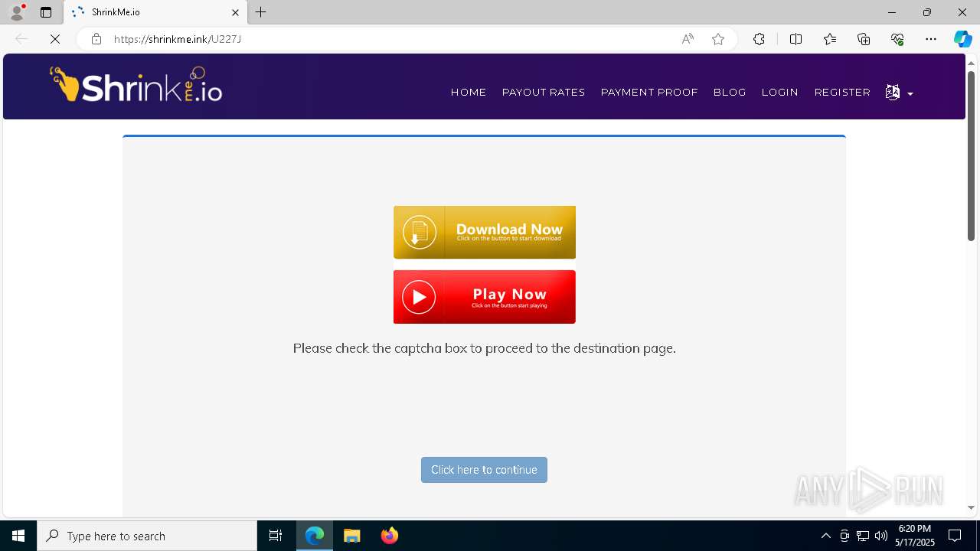The width and height of the screenshot is (980, 551).
Task: Open the Windows Start menu
Action: point(18,536)
